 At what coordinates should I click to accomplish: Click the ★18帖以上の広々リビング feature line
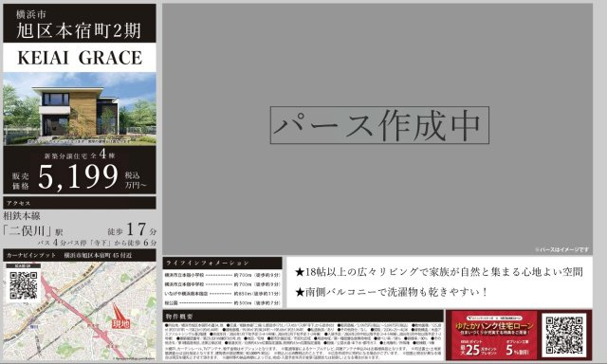point(439,272)
